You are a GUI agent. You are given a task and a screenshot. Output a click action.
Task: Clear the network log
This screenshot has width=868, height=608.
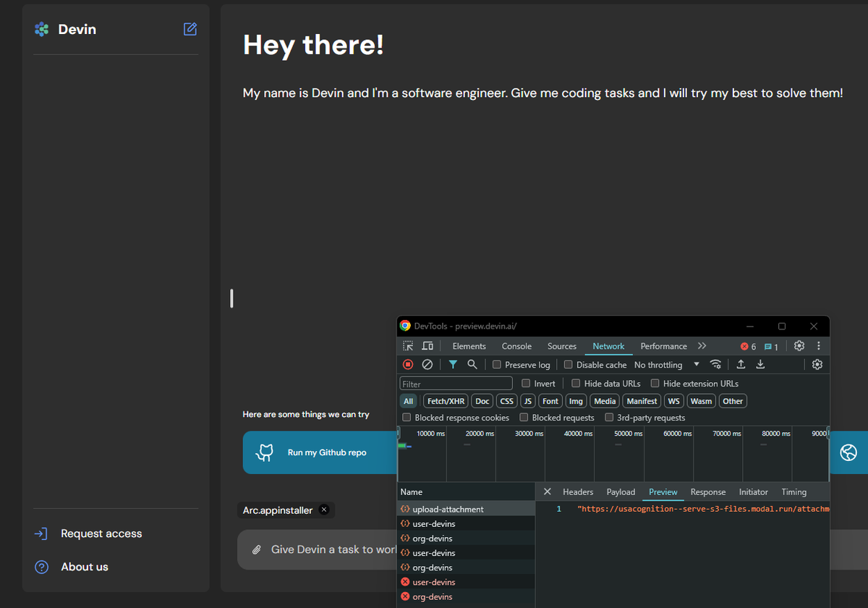tap(427, 365)
